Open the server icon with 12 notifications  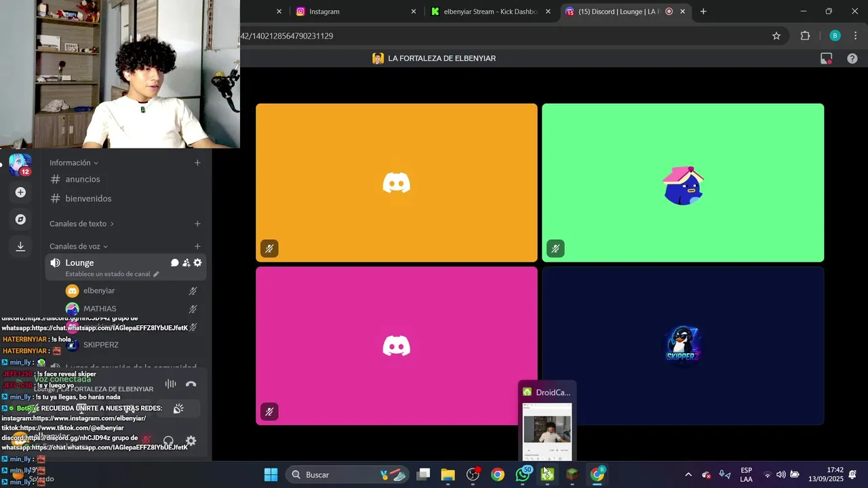[20, 165]
